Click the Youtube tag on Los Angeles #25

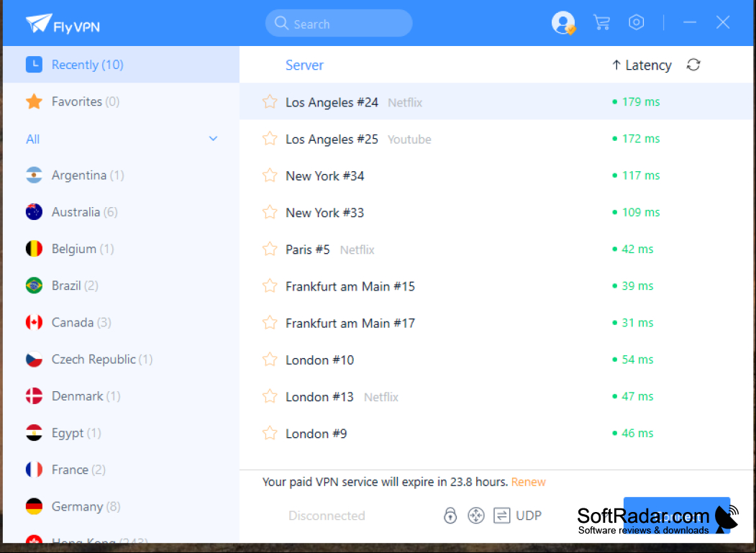coord(409,140)
